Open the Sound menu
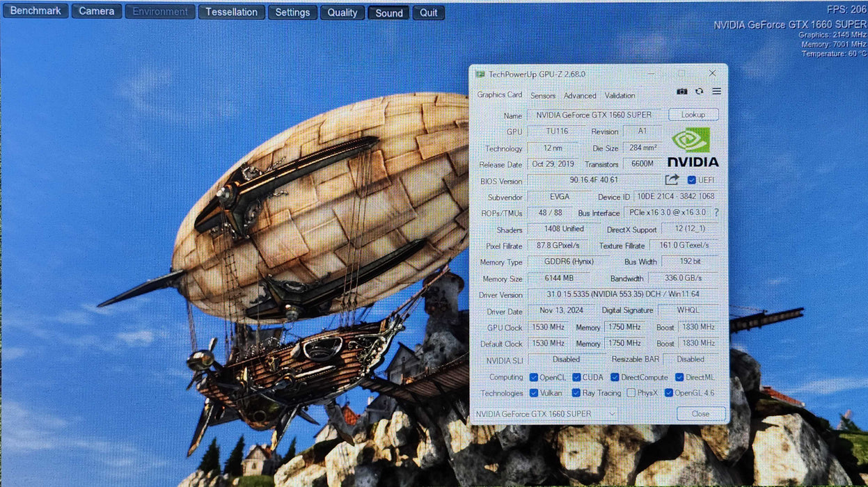Image resolution: width=868 pixels, height=487 pixels. pos(389,13)
